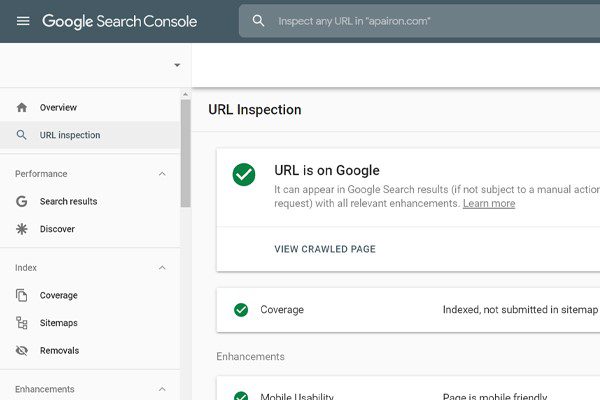Click the Google G Search results icon
The image size is (600, 400).
pyautogui.click(x=21, y=201)
